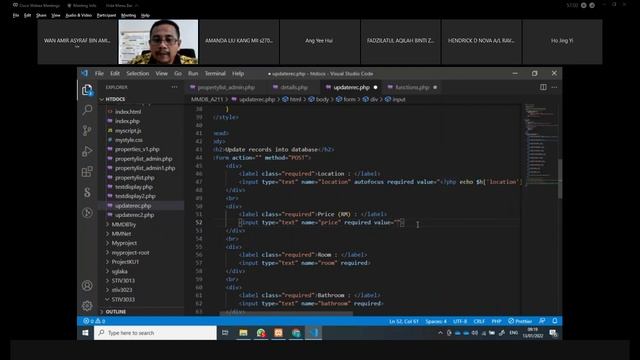Open properties_v1.php in the Explorer
The width and height of the screenshot is (640, 360).
pyautogui.click(x=137, y=149)
